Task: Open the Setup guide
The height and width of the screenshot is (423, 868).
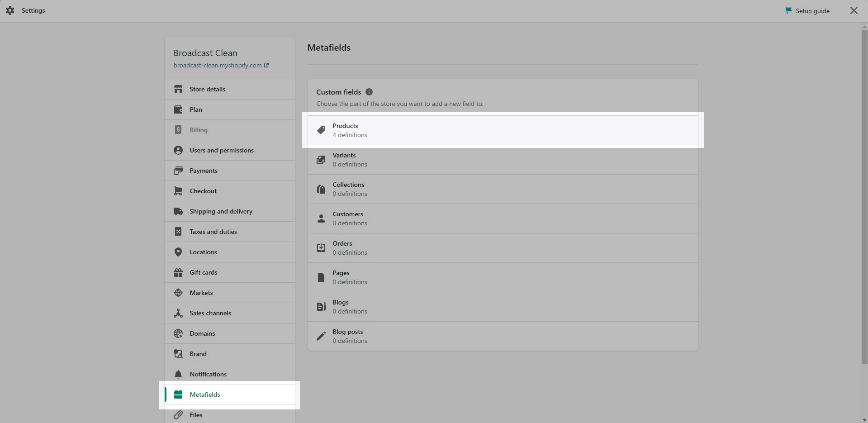Action: point(812,11)
